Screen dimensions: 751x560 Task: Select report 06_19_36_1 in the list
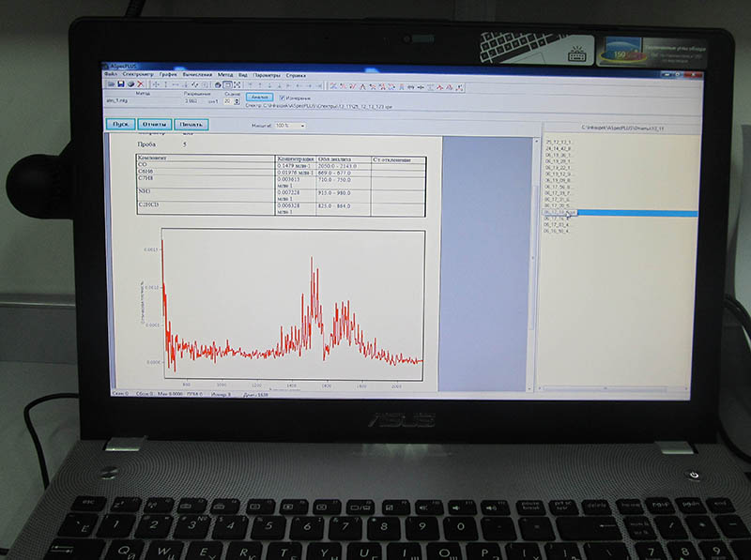click(558, 155)
